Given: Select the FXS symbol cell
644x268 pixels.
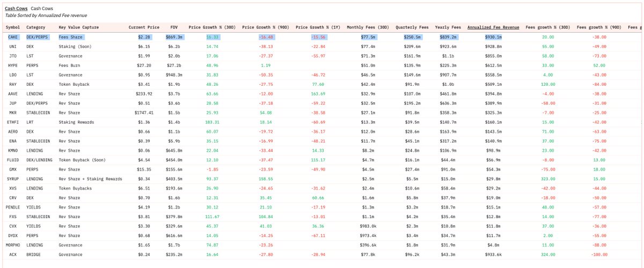Looking at the screenshot, I should click(13, 217).
